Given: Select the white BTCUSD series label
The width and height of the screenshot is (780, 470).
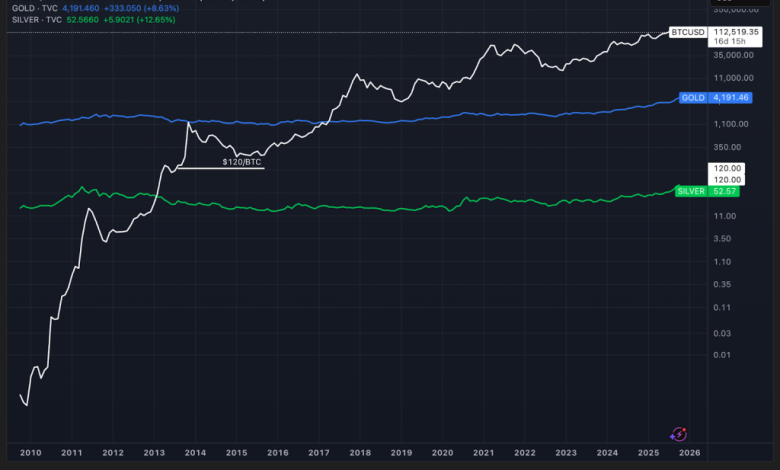Looking at the screenshot, I should pyautogui.click(x=688, y=32).
